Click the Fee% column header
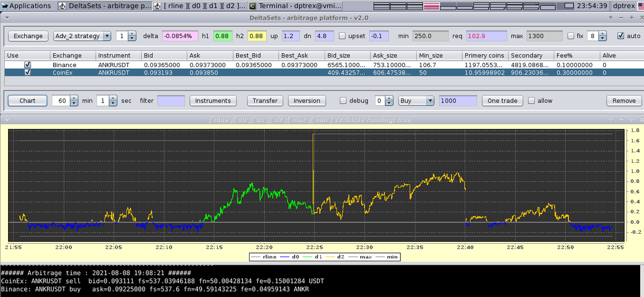Viewport: 644px width, 297px height. (x=577, y=55)
